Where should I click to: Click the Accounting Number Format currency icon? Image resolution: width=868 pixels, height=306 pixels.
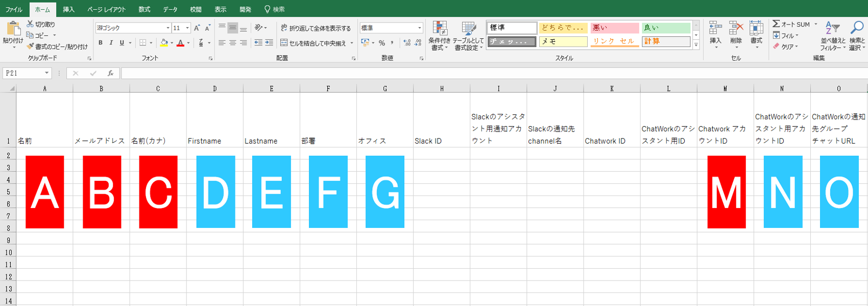pyautogui.click(x=365, y=43)
